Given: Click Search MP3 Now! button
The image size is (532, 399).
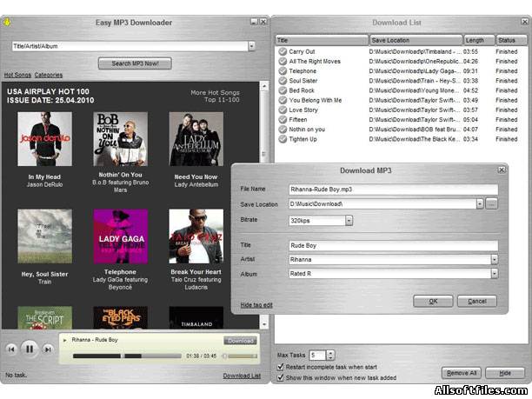Looking at the screenshot, I should coord(135,63).
